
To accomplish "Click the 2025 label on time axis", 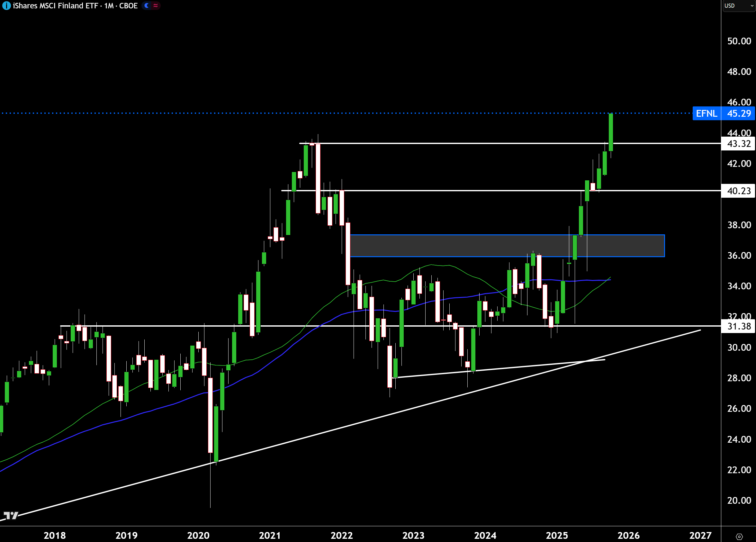I will tap(557, 535).
